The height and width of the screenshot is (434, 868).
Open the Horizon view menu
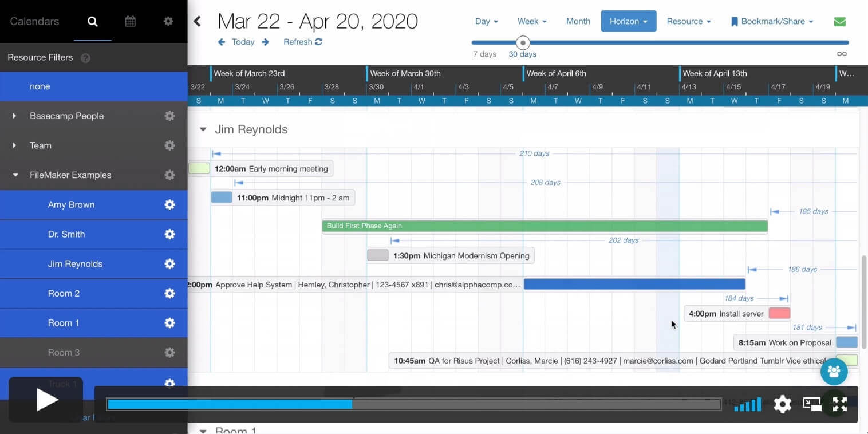[628, 21]
